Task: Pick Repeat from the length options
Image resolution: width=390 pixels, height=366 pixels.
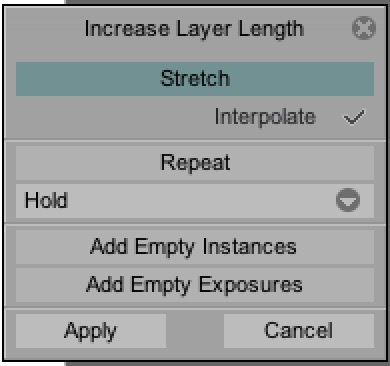Action: pos(195,163)
